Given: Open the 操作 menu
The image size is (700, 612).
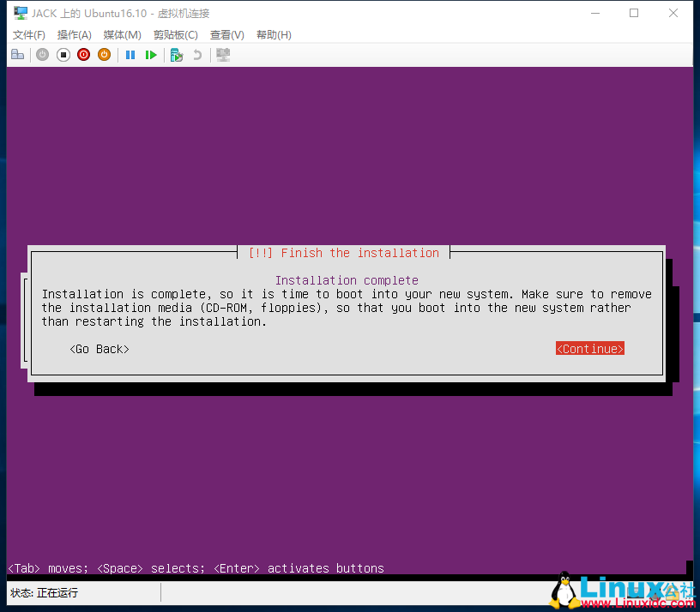Looking at the screenshot, I should pos(74,34).
